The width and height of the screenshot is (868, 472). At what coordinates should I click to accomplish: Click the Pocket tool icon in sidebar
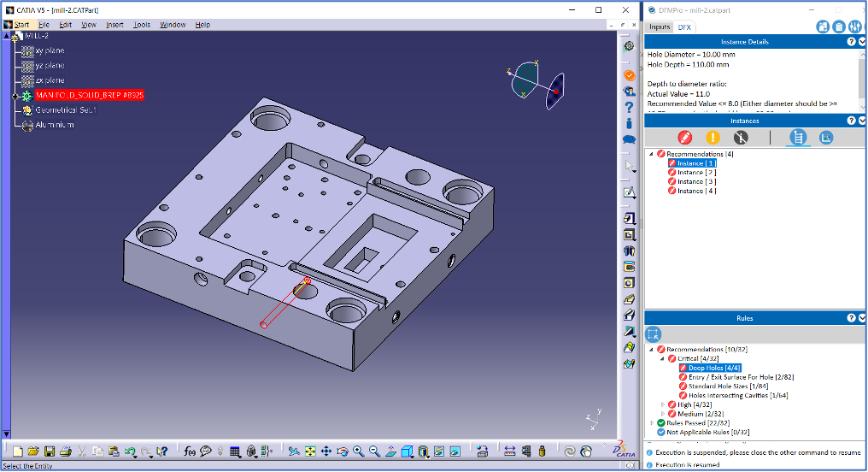tap(630, 235)
